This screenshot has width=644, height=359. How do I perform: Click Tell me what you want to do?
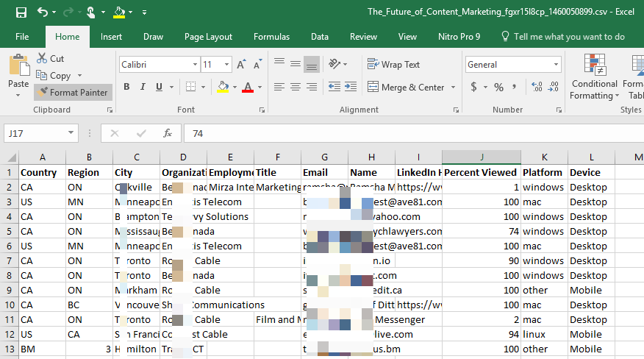pyautogui.click(x=563, y=37)
